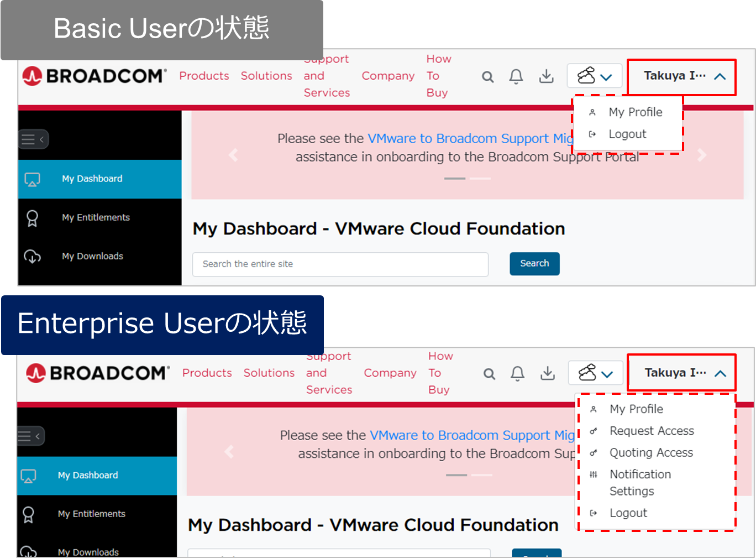Open Support and Services in Basic User header
The height and width of the screenshot is (558, 756).
click(327, 76)
